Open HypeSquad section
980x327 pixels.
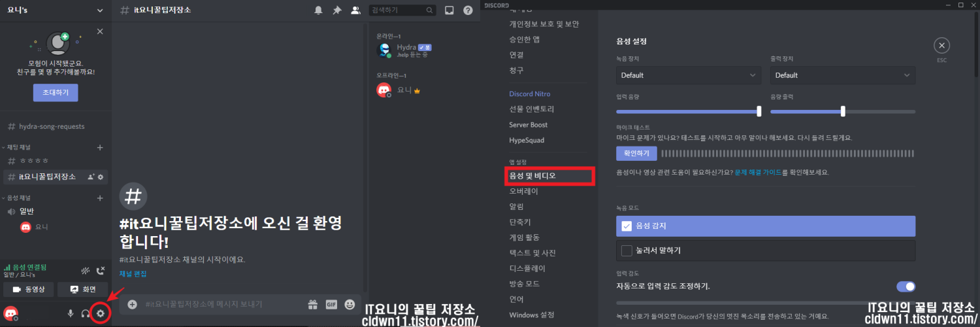pyautogui.click(x=527, y=141)
